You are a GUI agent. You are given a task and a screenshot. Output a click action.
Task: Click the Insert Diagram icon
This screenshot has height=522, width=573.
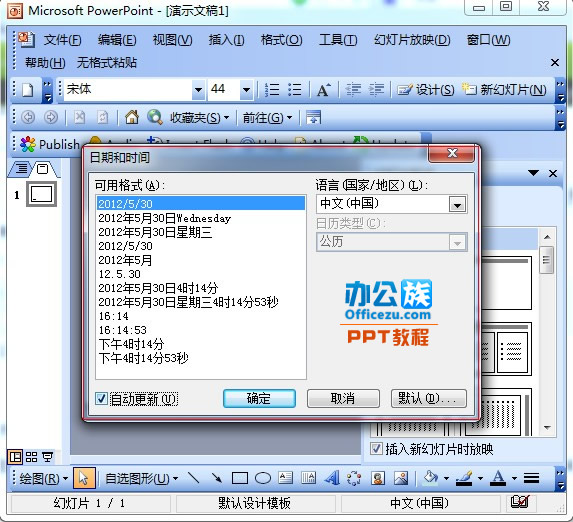354,478
